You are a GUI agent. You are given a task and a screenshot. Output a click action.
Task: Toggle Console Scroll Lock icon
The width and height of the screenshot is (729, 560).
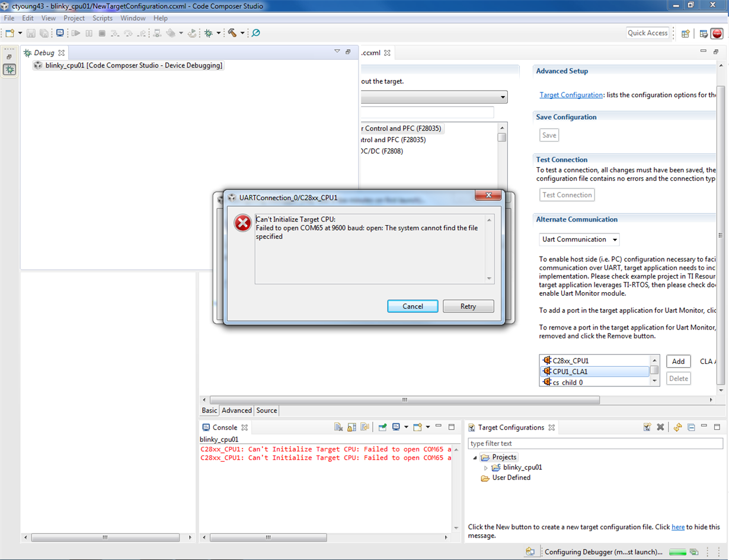click(x=351, y=427)
